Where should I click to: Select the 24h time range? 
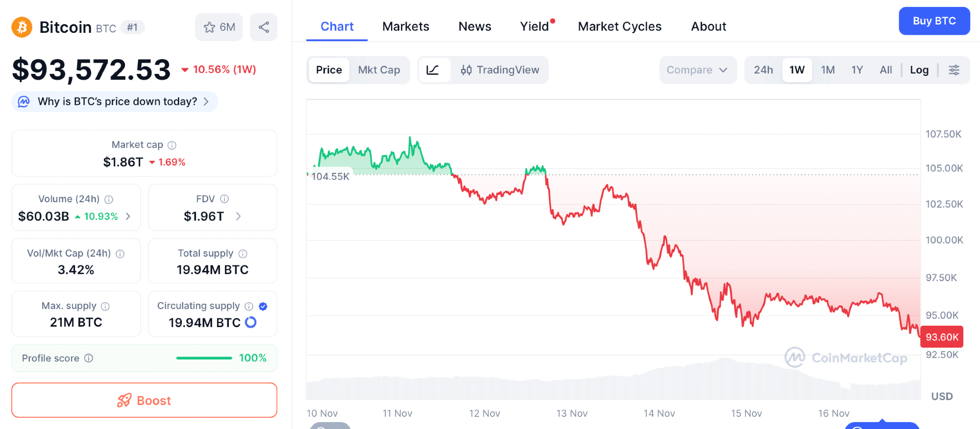pyautogui.click(x=763, y=70)
